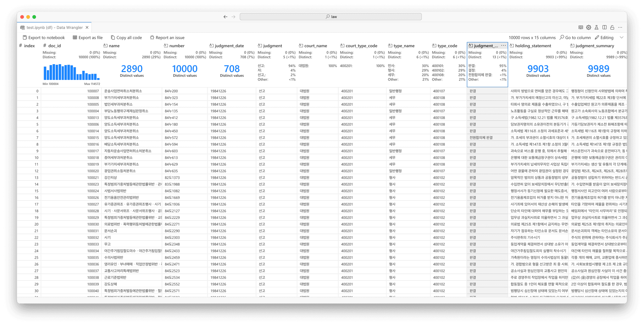Click the Go to column magnifier icon
Viewport: 644px width, 326px height.
pyautogui.click(x=562, y=37)
